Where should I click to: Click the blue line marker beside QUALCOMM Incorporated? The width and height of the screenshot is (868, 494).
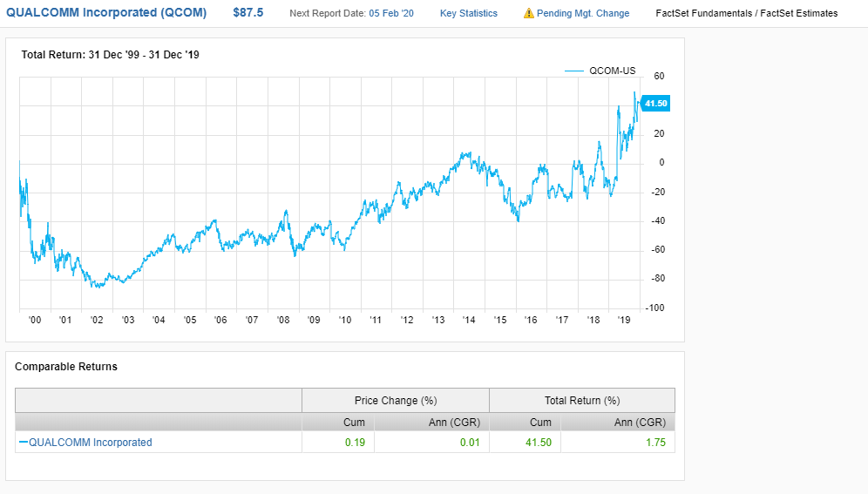point(24,442)
